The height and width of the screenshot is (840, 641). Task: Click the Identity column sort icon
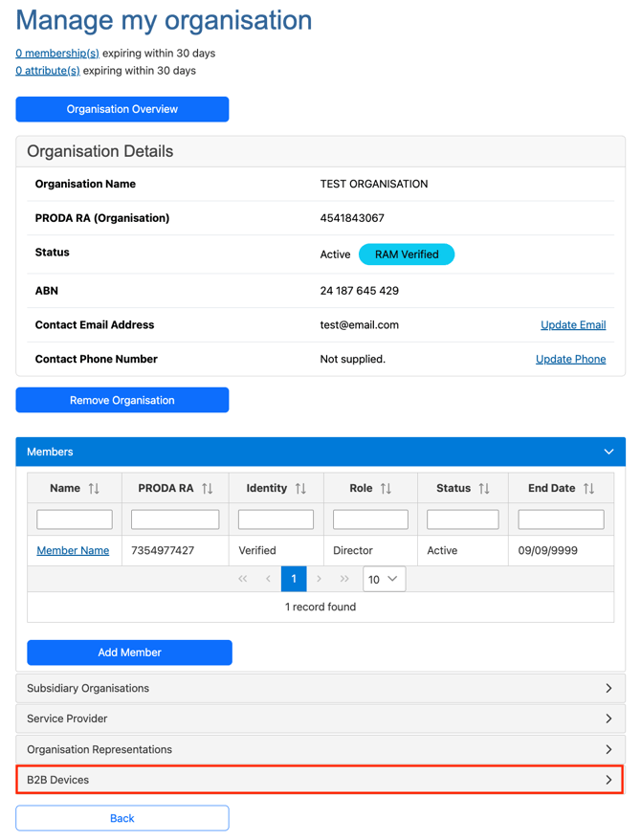pos(300,489)
